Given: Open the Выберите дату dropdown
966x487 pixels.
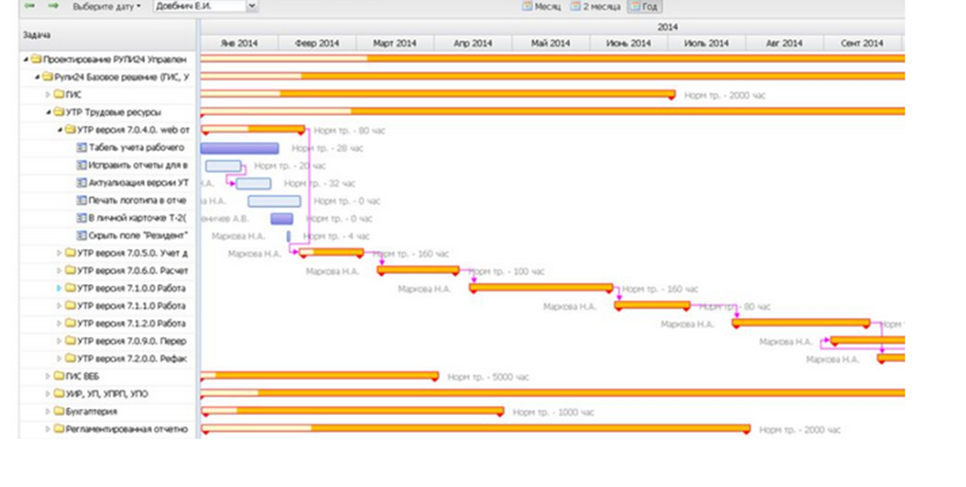Looking at the screenshot, I should 107,6.
